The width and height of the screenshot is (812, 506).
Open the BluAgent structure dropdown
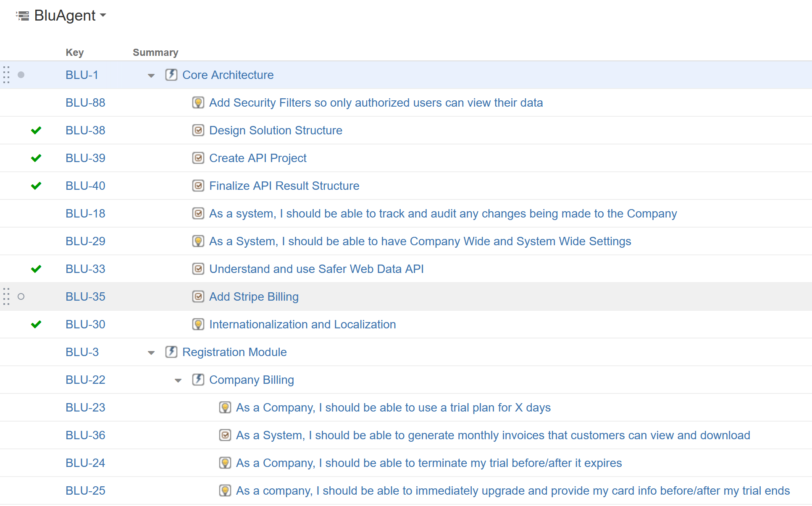(70, 16)
